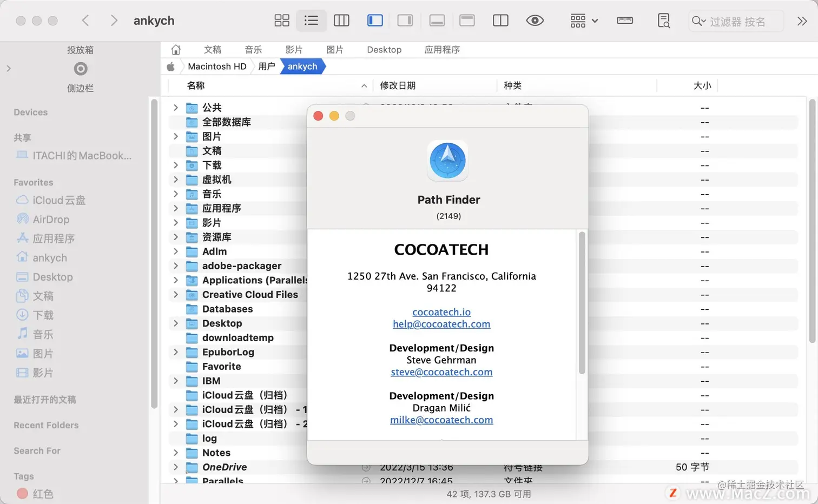Select Macintosh HD in path bar
This screenshot has height=504, width=818.
[217, 67]
